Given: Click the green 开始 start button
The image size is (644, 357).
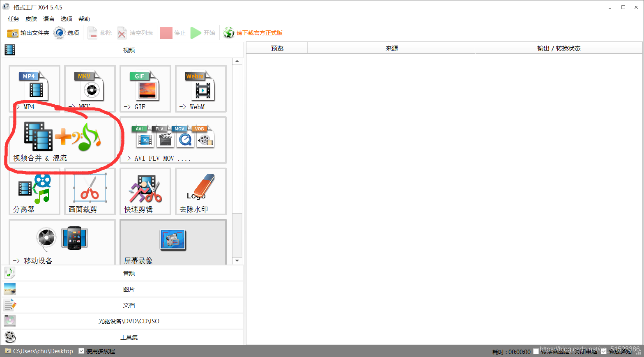Looking at the screenshot, I should click(x=203, y=33).
